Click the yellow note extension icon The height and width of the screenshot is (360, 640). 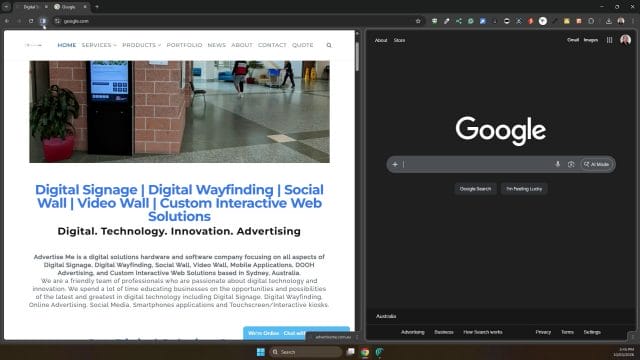coord(567,21)
